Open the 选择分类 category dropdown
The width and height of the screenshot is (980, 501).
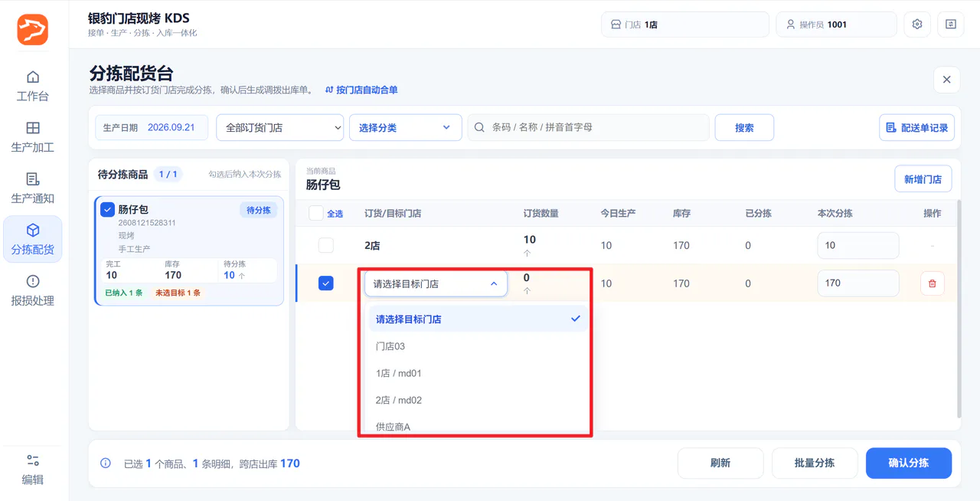pos(405,128)
